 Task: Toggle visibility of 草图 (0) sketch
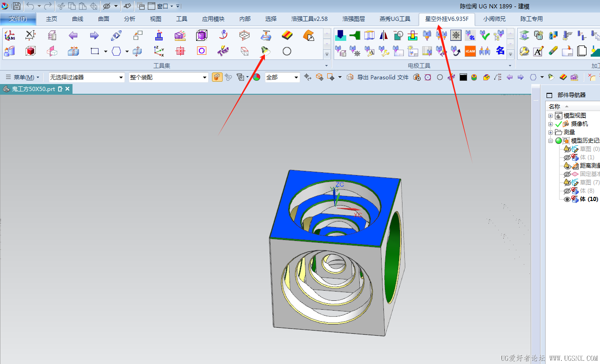click(567, 149)
